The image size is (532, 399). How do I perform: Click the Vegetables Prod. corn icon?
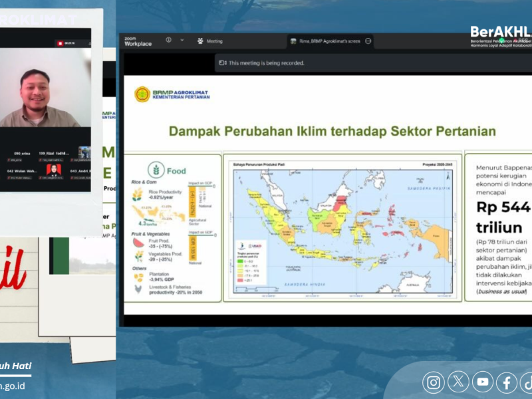[139, 256]
